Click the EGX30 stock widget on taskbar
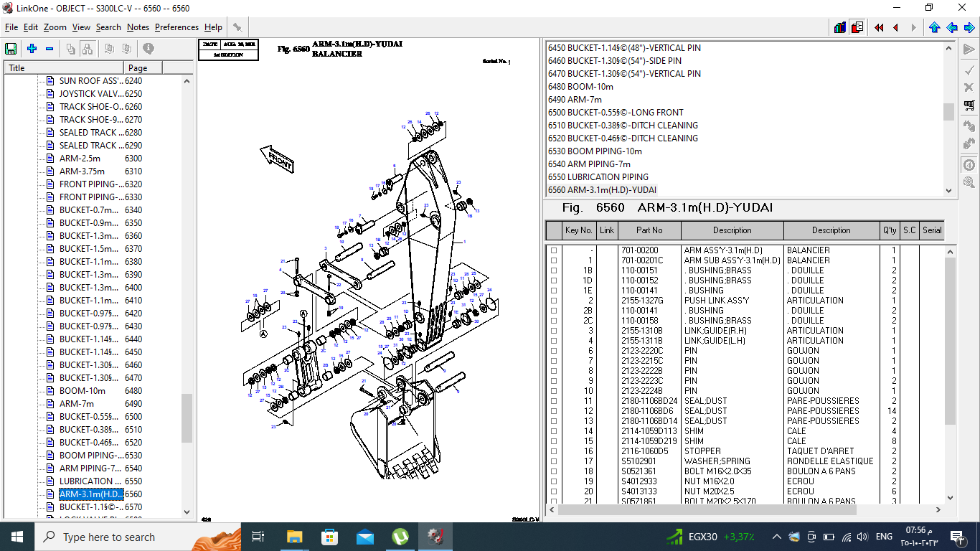The width and height of the screenshot is (980, 551). click(x=710, y=537)
